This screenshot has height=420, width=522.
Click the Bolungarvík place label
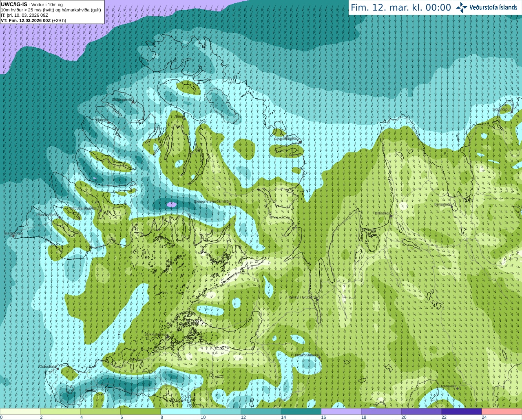click(x=122, y=99)
